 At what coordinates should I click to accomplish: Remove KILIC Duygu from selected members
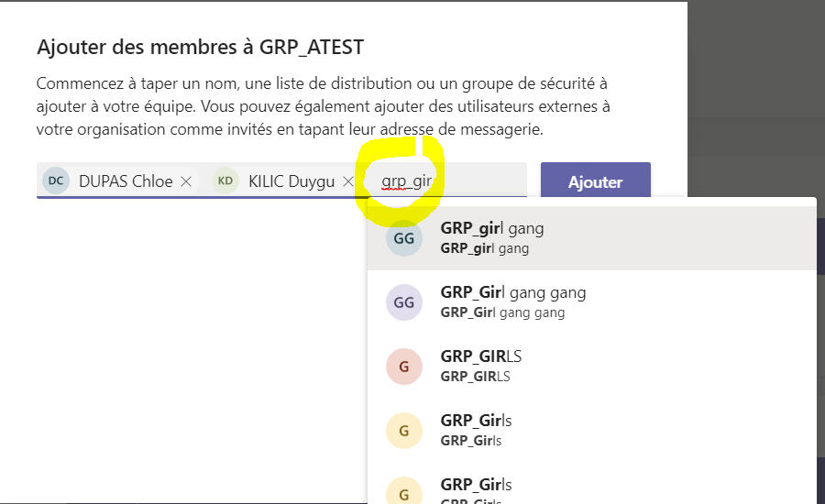pos(347,181)
